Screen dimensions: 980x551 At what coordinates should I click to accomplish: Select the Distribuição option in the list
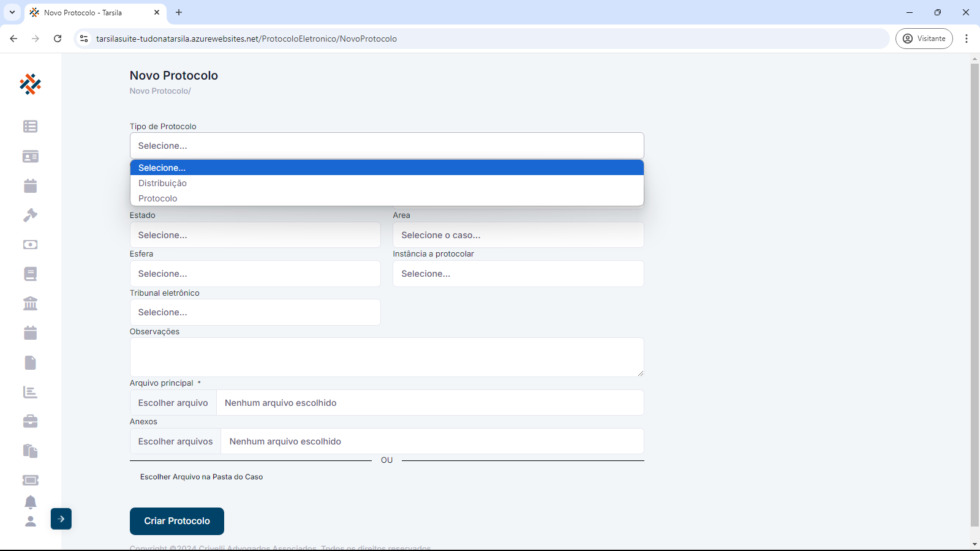point(163,183)
